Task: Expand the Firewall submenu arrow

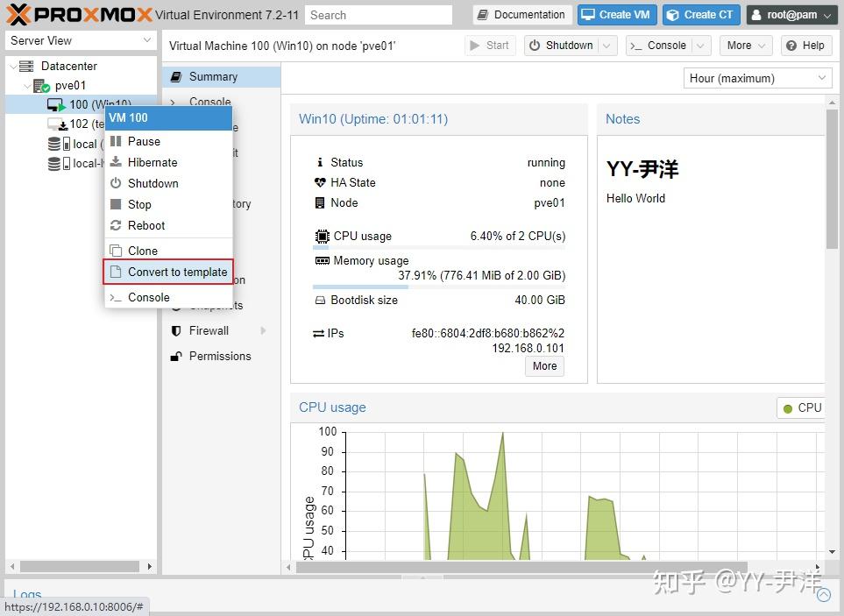Action: pyautogui.click(x=263, y=331)
